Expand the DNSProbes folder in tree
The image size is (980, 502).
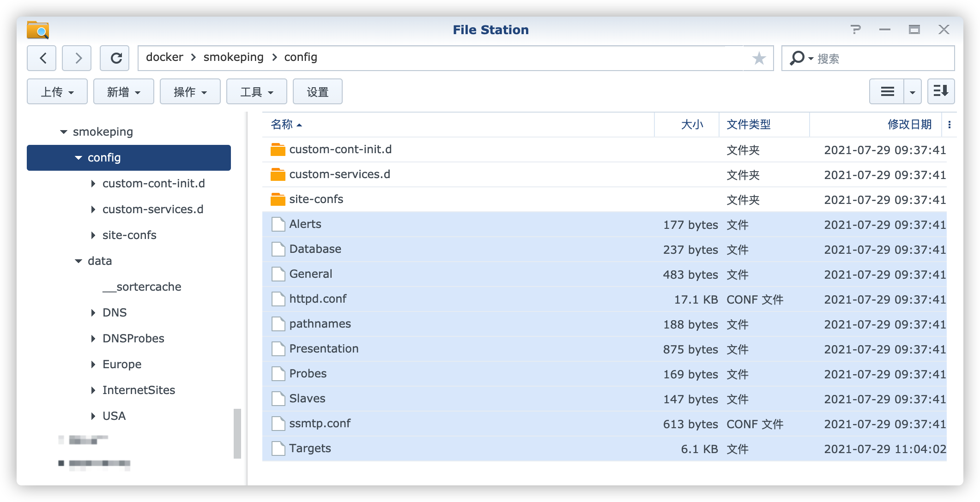tap(93, 339)
